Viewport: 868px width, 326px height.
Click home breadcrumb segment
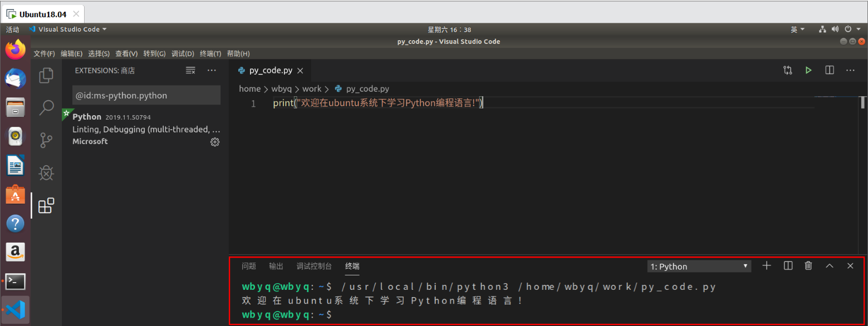(x=250, y=89)
